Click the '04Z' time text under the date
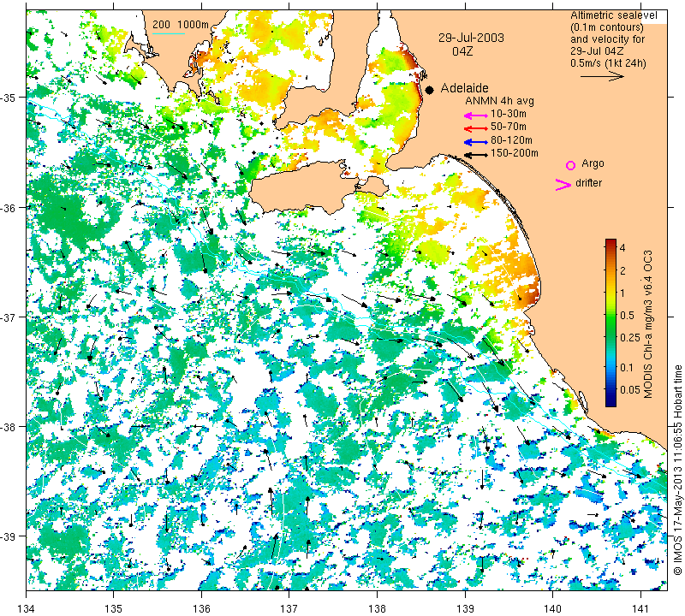Image resolution: width=685 pixels, height=616 pixels. point(462,51)
